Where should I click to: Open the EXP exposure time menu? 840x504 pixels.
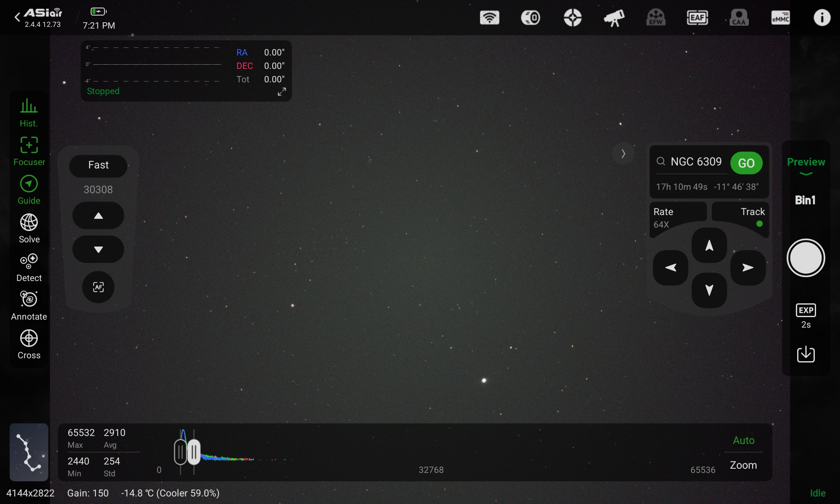pos(806,315)
